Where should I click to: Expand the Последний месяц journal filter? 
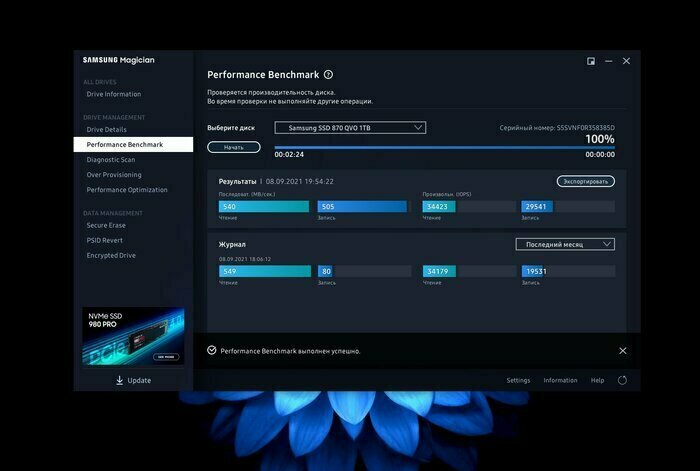click(x=565, y=244)
